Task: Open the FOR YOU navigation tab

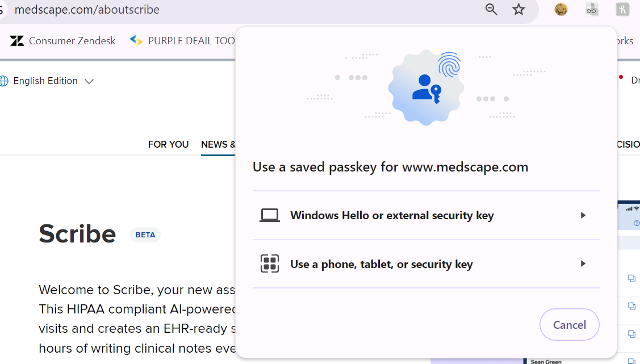Action: [168, 144]
